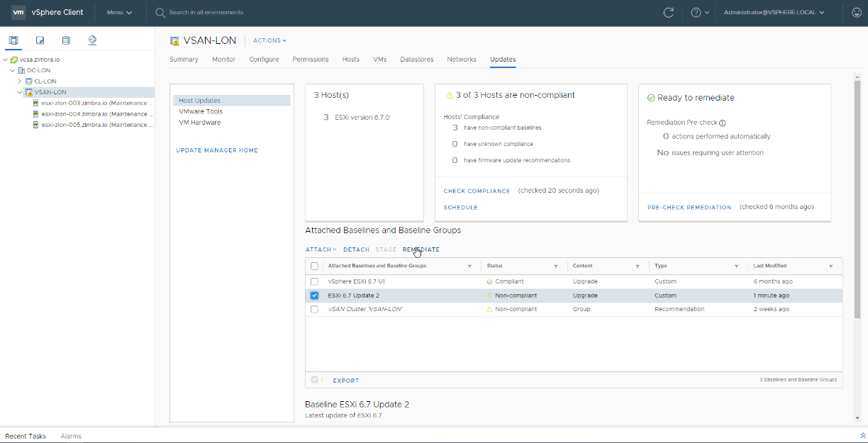Open the ATTACH dropdown
This screenshot has height=443, width=868.
[x=321, y=249]
